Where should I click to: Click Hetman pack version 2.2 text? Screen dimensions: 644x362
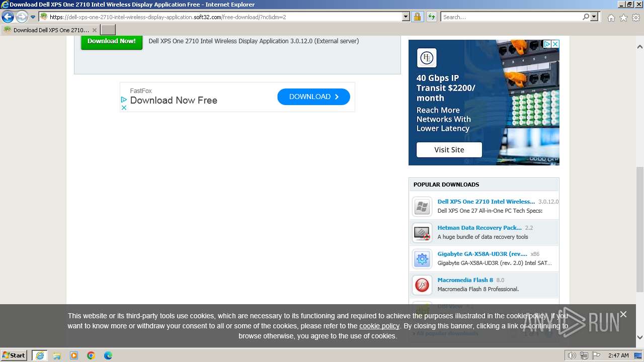529,228
